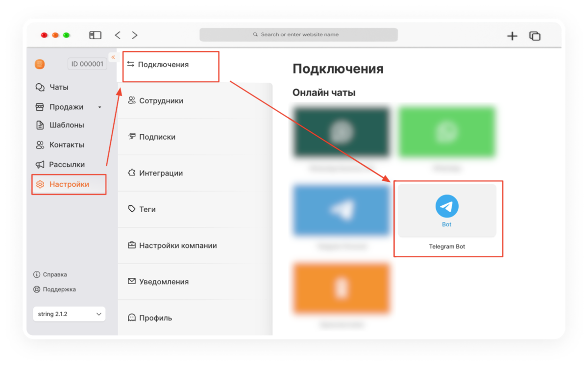The height and width of the screenshot is (366, 588).
Task: Click the Telegram Bot caption text
Action: click(x=447, y=246)
